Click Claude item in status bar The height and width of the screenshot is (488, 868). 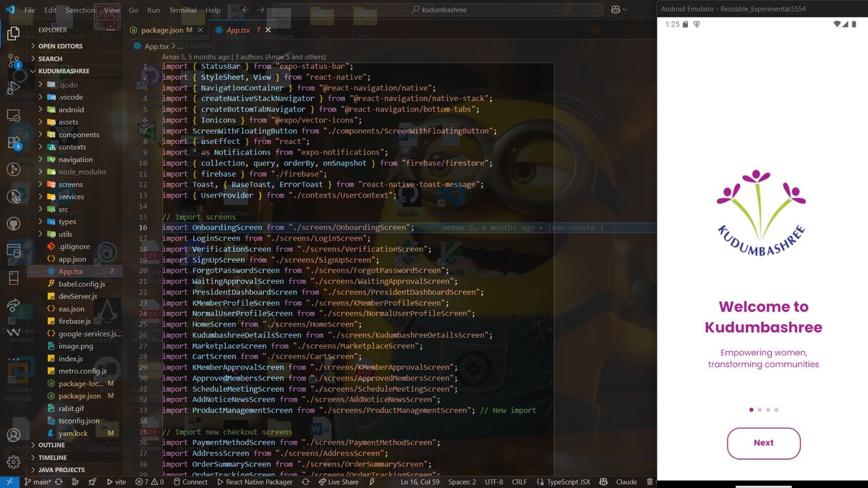coord(626,481)
